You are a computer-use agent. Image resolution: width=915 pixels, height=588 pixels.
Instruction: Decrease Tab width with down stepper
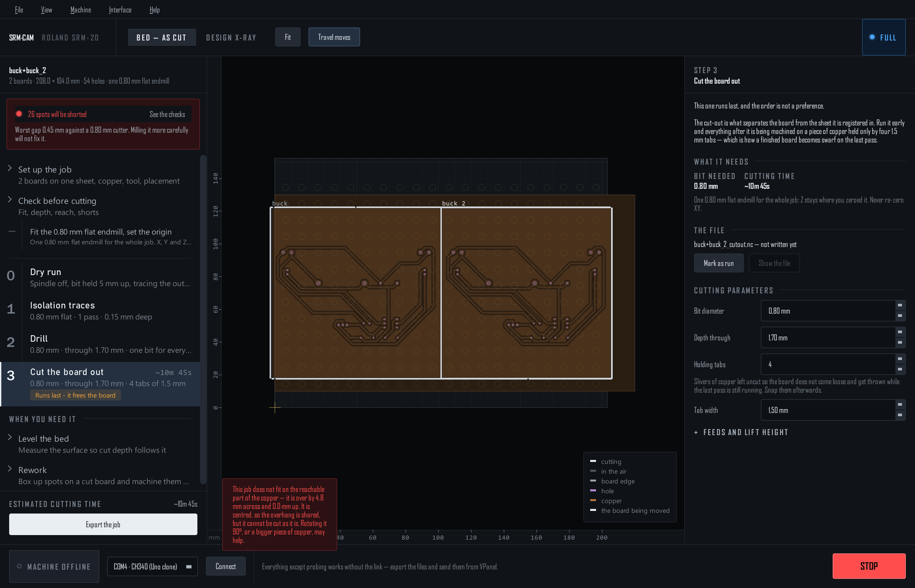[x=900, y=415]
